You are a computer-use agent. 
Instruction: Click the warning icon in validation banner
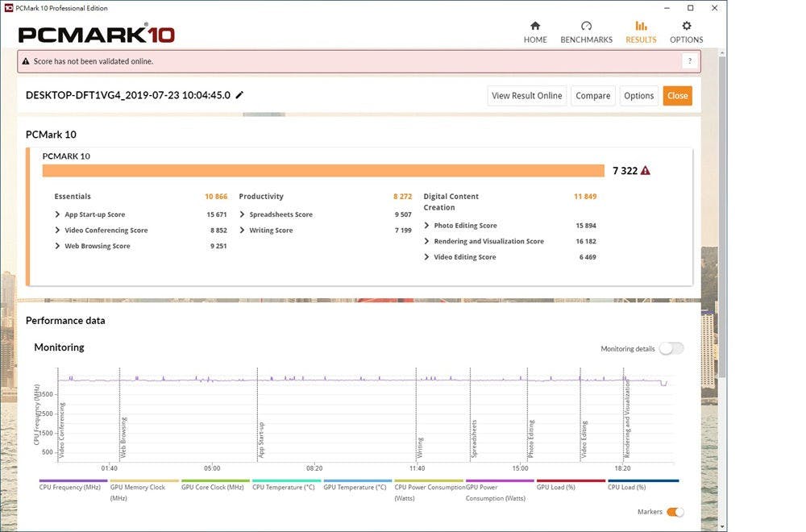click(x=26, y=61)
